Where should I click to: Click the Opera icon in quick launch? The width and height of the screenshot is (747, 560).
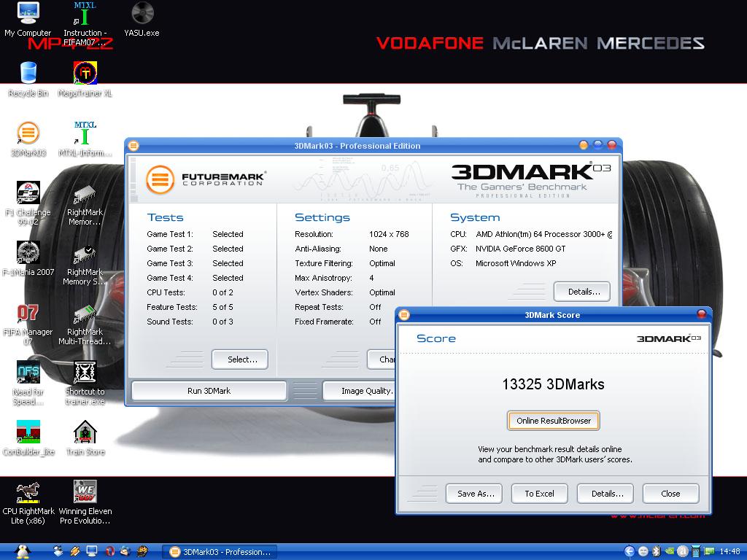pos(110,551)
